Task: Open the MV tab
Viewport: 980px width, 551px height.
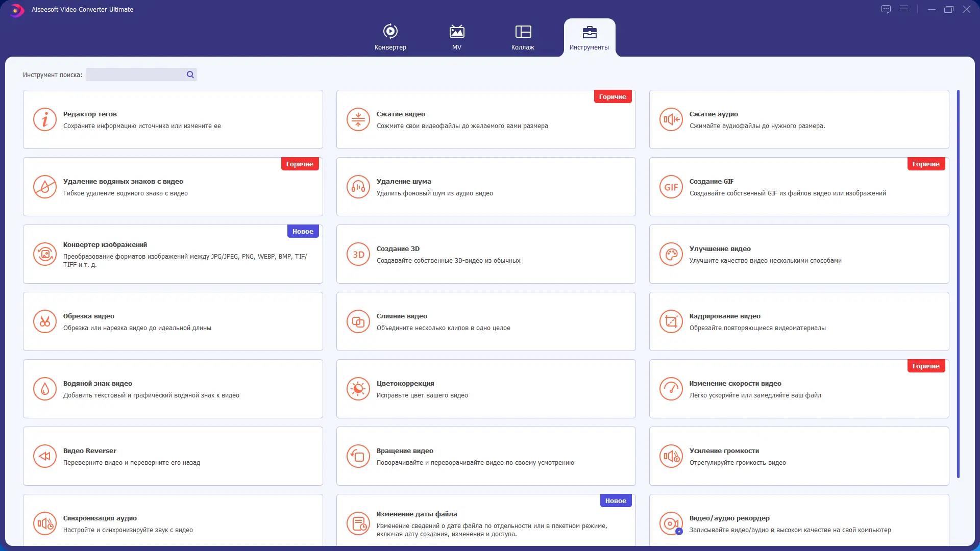Action: click(x=457, y=37)
